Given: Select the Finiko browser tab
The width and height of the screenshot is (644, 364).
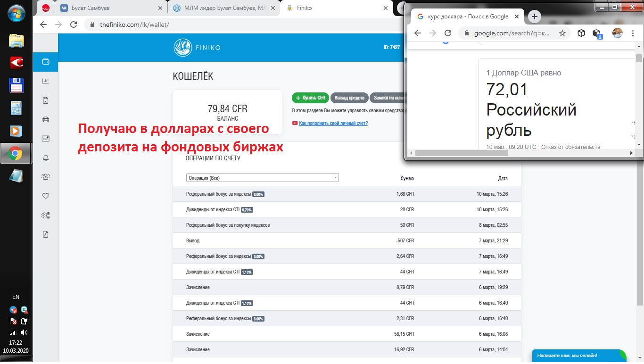Looking at the screenshot, I should pyautogui.click(x=337, y=8).
